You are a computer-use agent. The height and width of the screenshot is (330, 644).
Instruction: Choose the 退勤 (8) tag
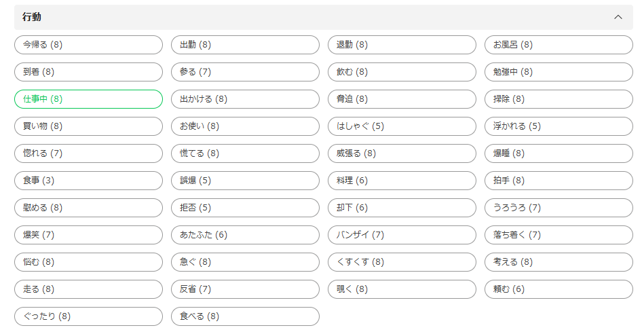(402, 45)
